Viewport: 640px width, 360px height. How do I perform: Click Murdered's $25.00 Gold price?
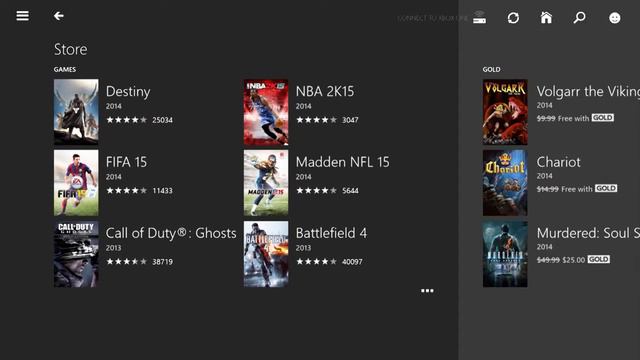pos(573,260)
